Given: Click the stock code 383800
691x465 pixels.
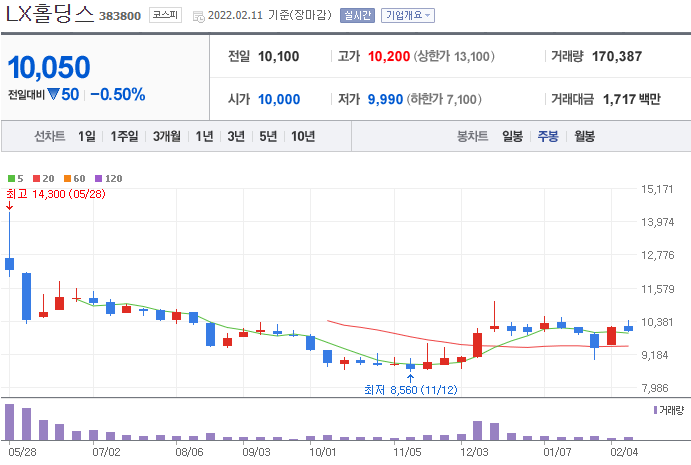Looking at the screenshot, I should coord(120,16).
